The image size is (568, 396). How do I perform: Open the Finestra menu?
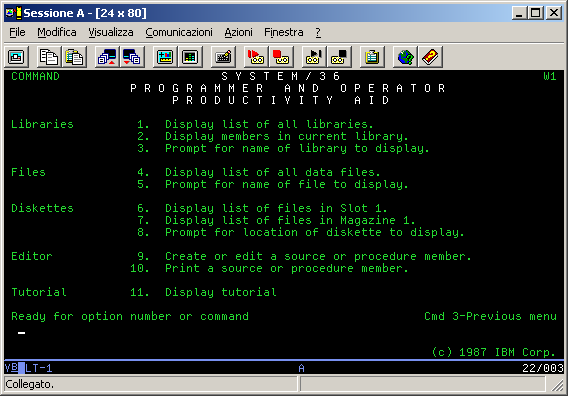(284, 33)
